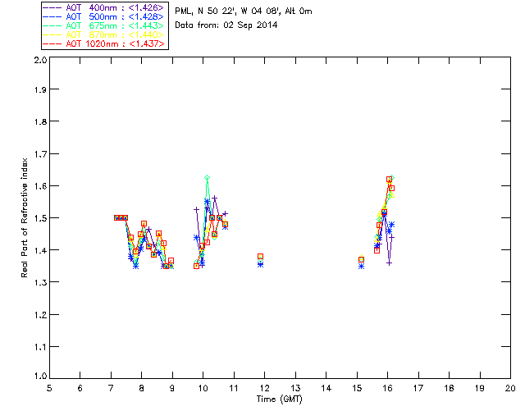Viewport: 525px width, 420px height.
Task: Click the AOT 400nm legend entry
Action: [103, 7]
